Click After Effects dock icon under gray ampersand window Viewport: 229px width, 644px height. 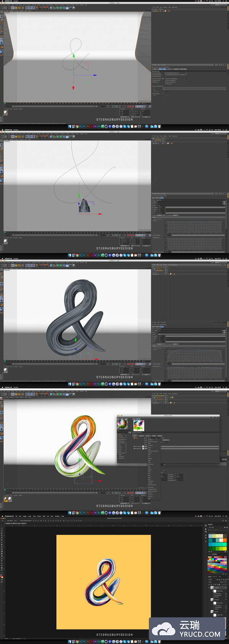[x=95, y=384]
